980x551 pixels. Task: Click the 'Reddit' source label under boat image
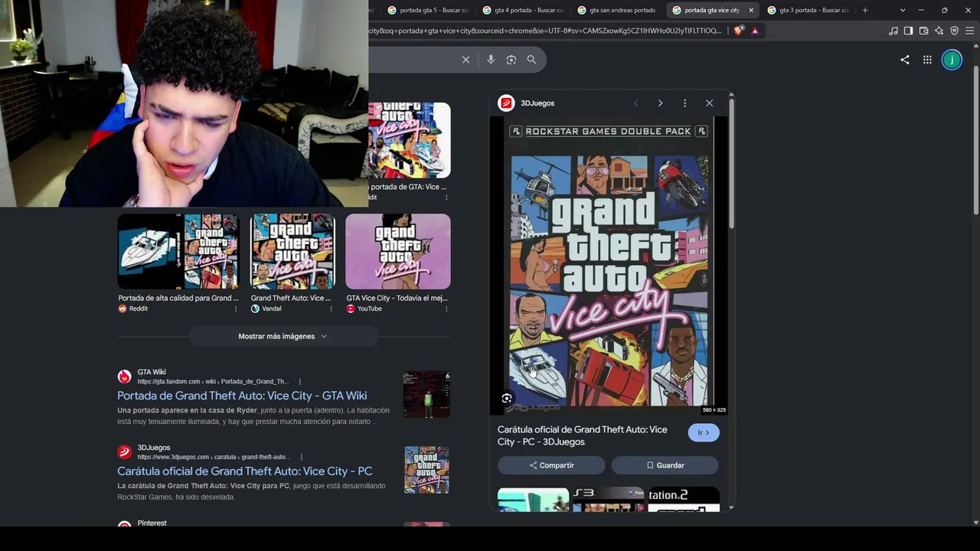coord(139,308)
